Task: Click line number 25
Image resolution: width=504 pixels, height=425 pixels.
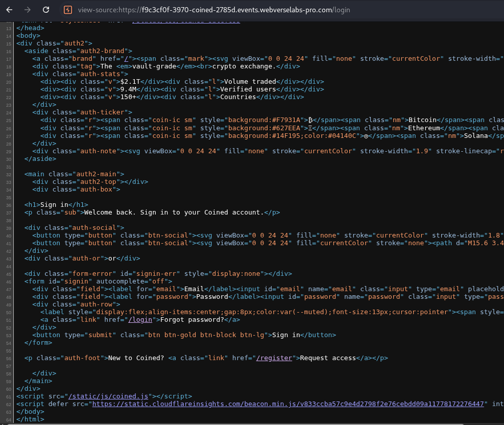Action: pos(8,121)
